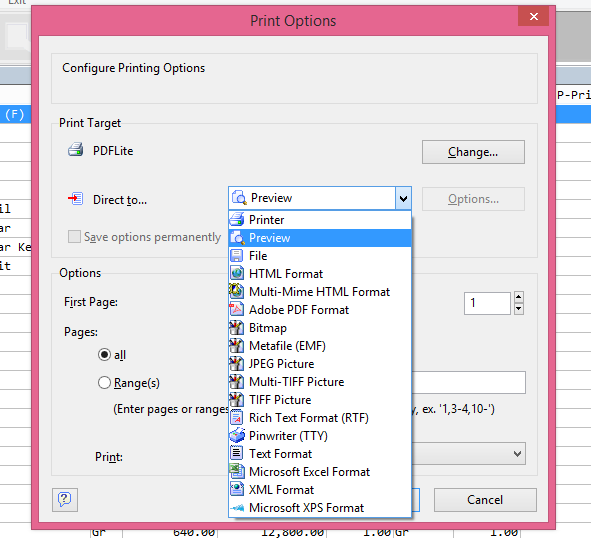Image resolution: width=591 pixels, height=538 pixels.
Task: Select HTML Format output option
Action: 320,273
